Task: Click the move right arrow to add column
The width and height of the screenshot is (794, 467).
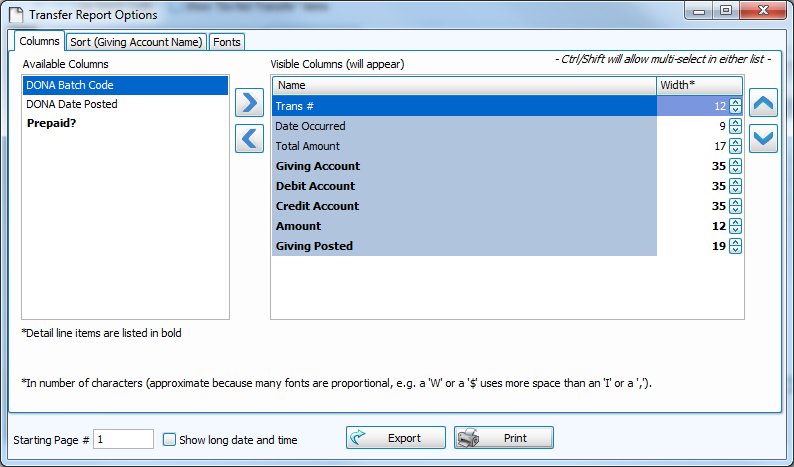Action: tap(248, 103)
